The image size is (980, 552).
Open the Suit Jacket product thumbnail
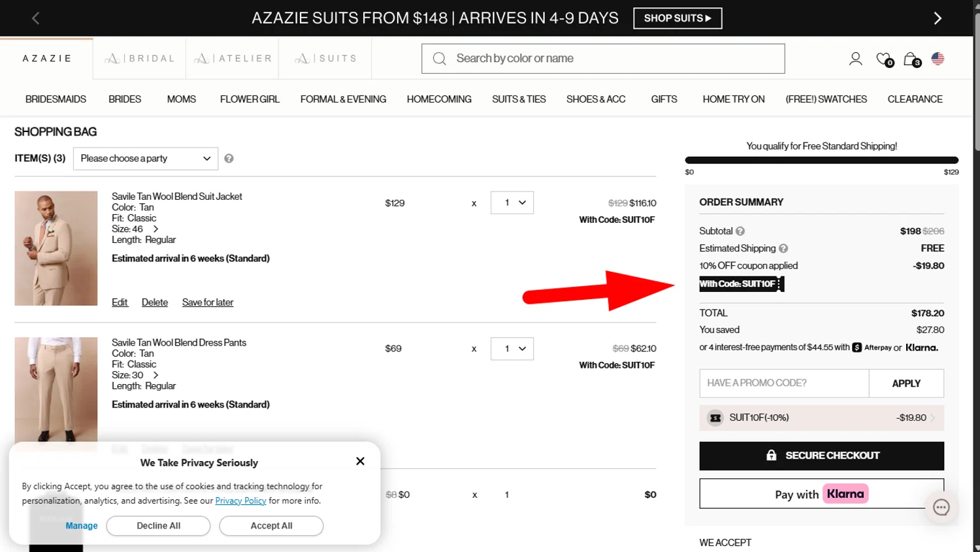coord(56,248)
